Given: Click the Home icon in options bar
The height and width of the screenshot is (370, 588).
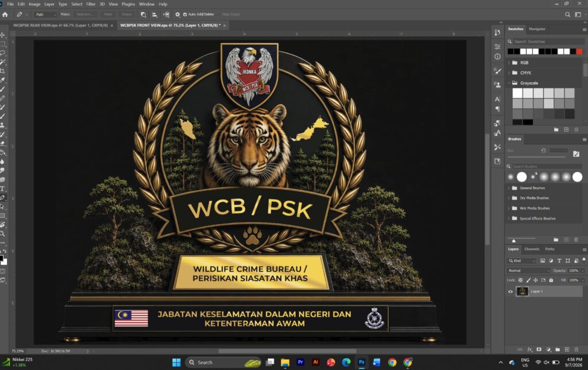Looking at the screenshot, I should [x=5, y=14].
